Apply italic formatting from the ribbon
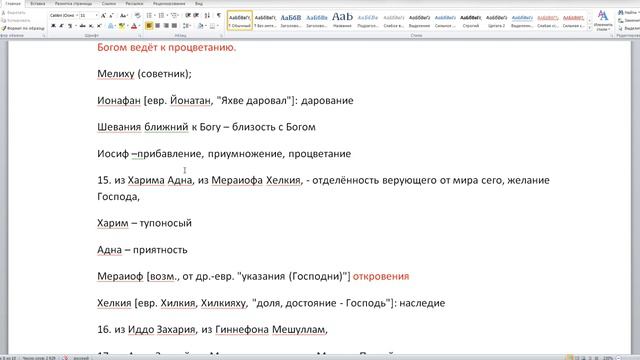This screenshot has height=360, width=640. pos(61,26)
